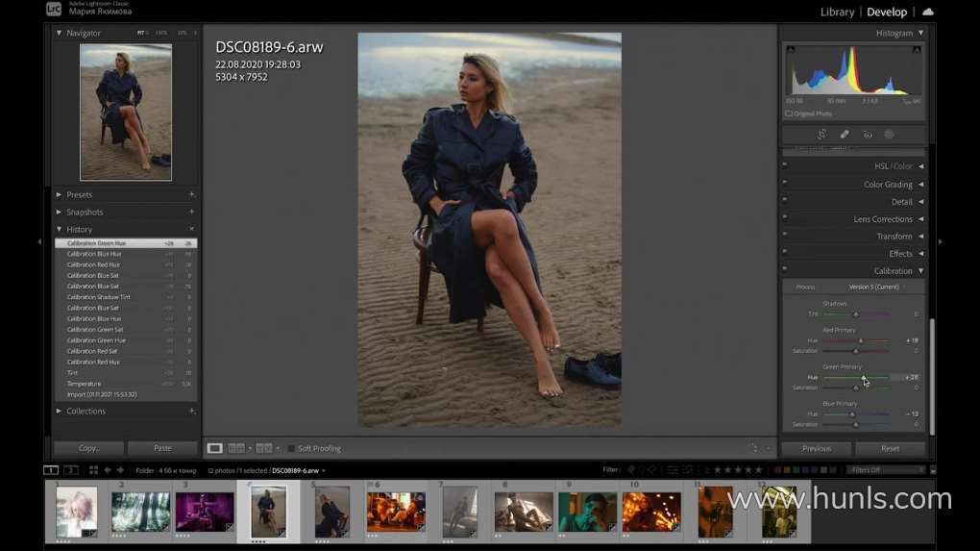The image size is (980, 551).
Task: Click the cloud sync status icon
Action: click(927, 13)
